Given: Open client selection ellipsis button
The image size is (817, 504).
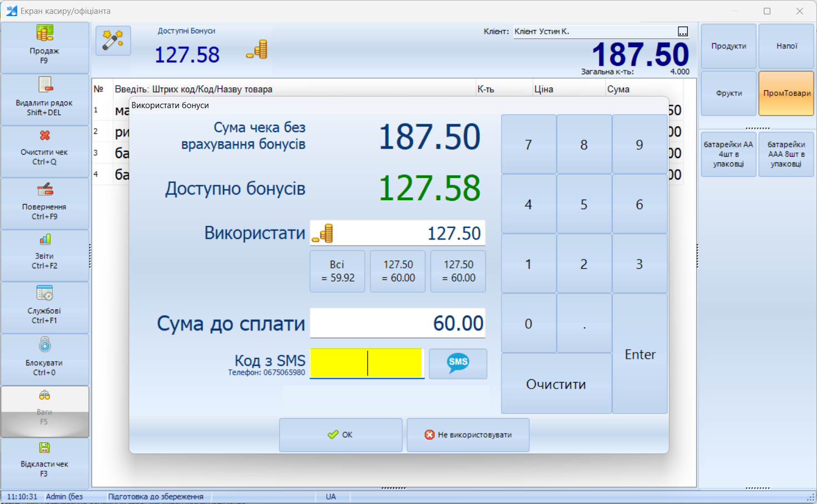Looking at the screenshot, I should click(683, 32).
